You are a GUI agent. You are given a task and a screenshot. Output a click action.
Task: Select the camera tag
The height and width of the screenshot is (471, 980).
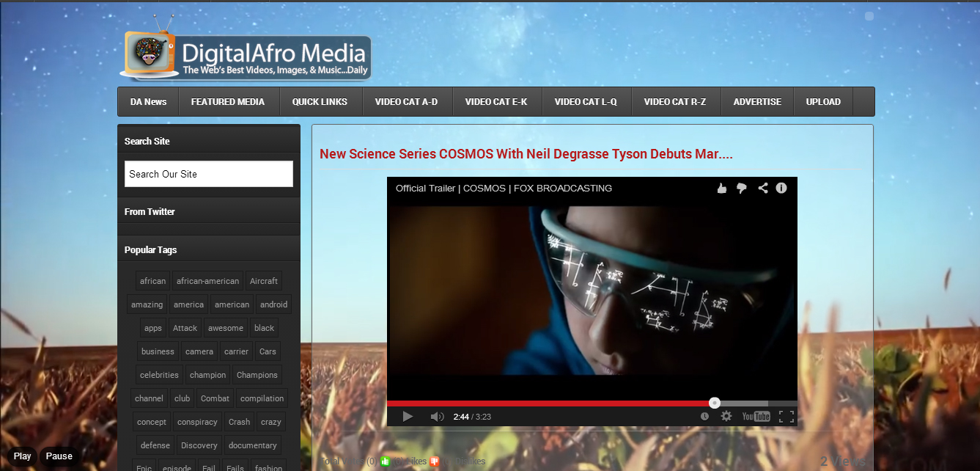point(199,351)
